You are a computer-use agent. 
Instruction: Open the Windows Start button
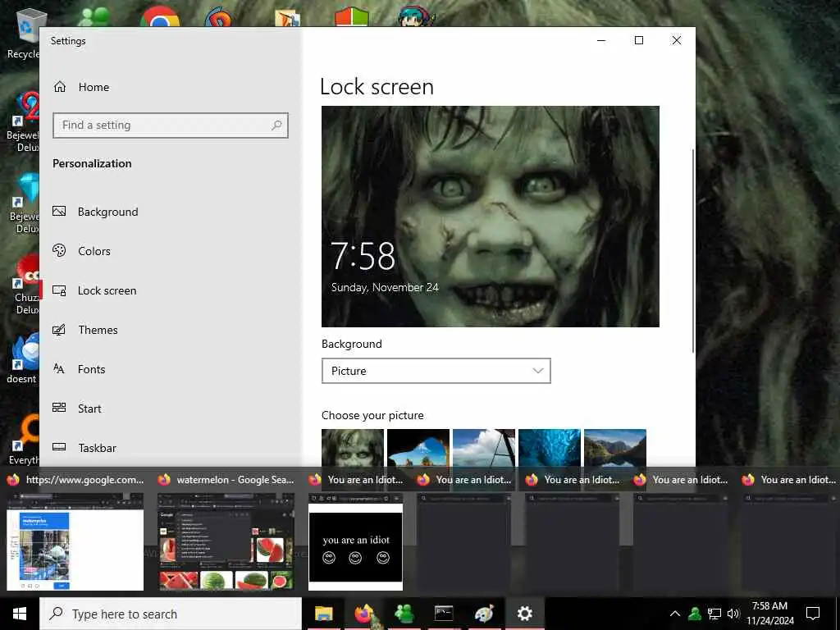click(20, 614)
